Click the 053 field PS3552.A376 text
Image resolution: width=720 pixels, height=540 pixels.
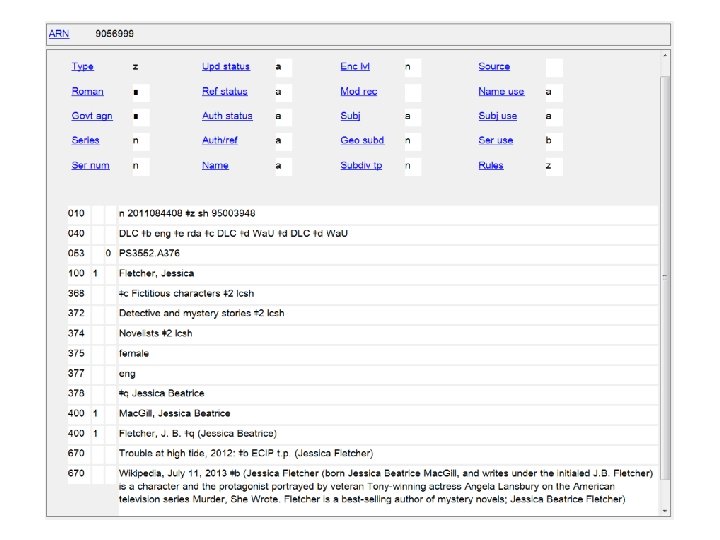click(150, 253)
